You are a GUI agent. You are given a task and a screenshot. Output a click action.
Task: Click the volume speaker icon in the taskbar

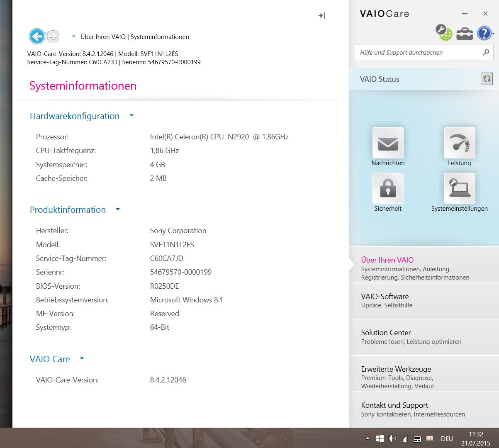click(392, 438)
